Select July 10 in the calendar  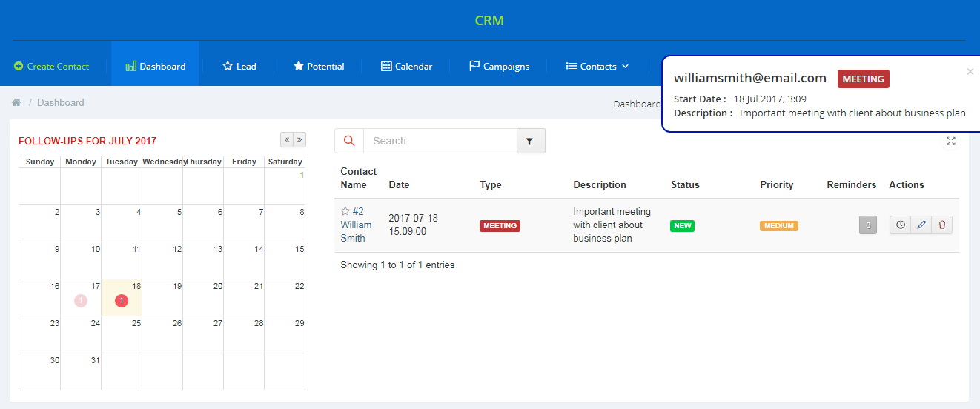pos(81,260)
